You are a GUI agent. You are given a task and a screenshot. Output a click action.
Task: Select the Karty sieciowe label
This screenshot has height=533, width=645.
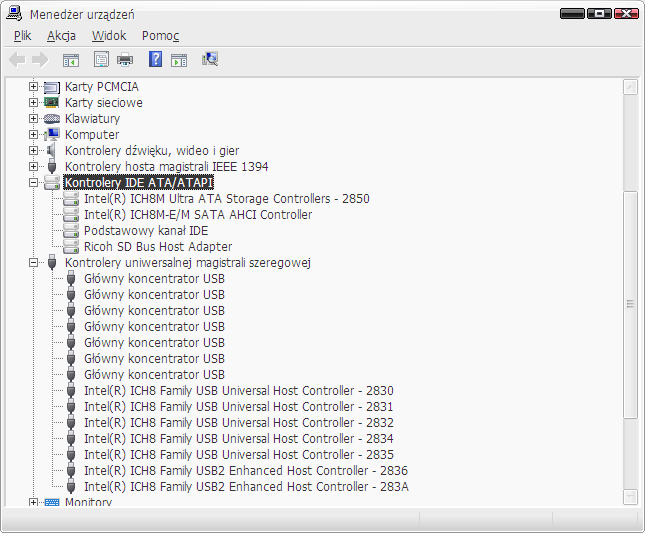pyautogui.click(x=104, y=102)
